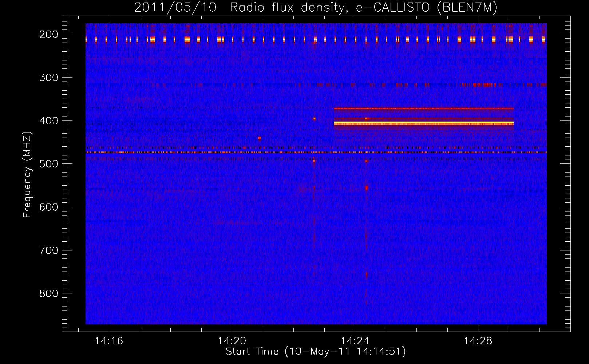The height and width of the screenshot is (364, 589).
Task: Click the bright yellow emission band near 405 MHz
Action: coord(424,123)
